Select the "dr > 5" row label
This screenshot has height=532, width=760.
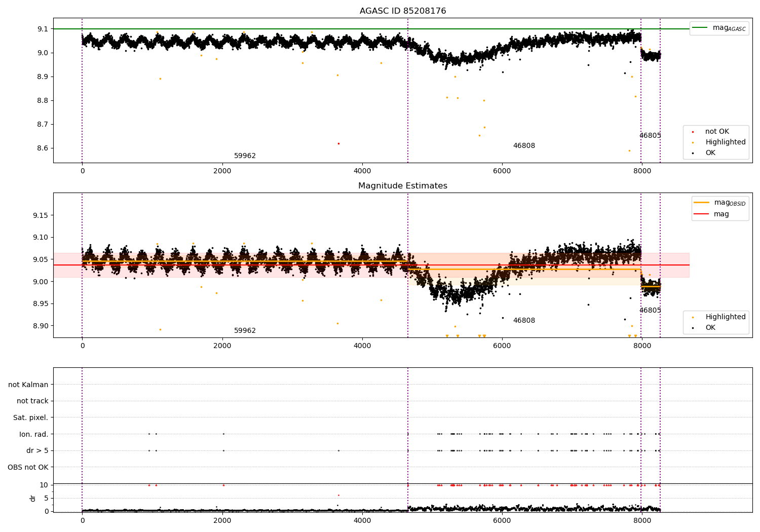point(37,451)
